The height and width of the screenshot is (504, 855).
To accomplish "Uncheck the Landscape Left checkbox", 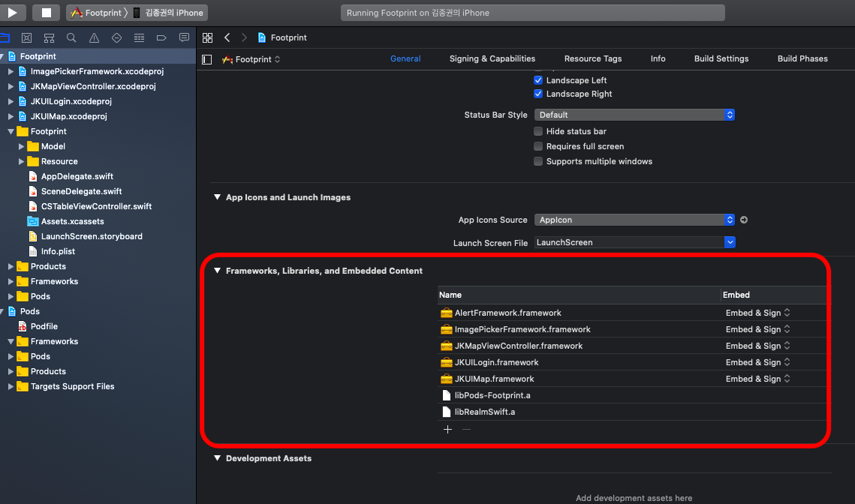I will point(538,80).
